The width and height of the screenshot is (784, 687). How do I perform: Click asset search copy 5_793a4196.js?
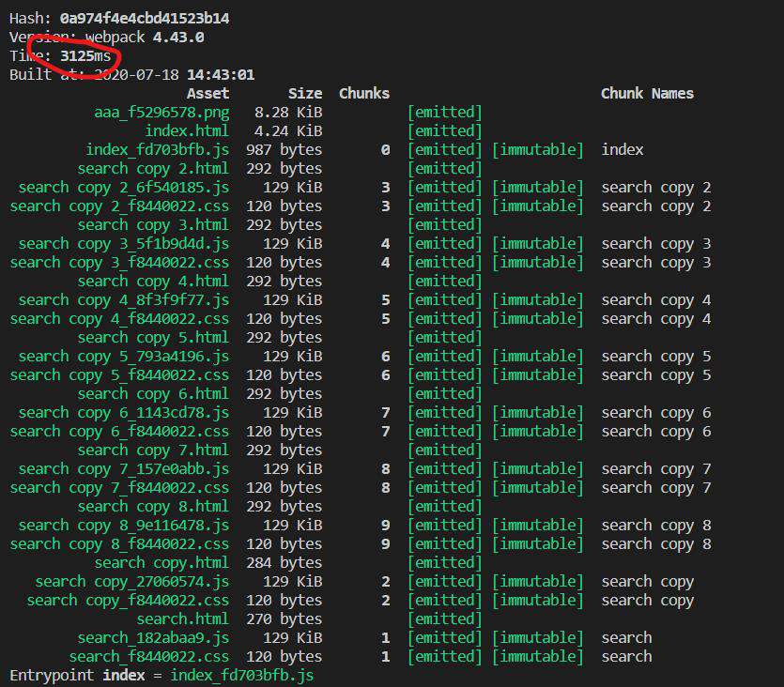click(124, 357)
